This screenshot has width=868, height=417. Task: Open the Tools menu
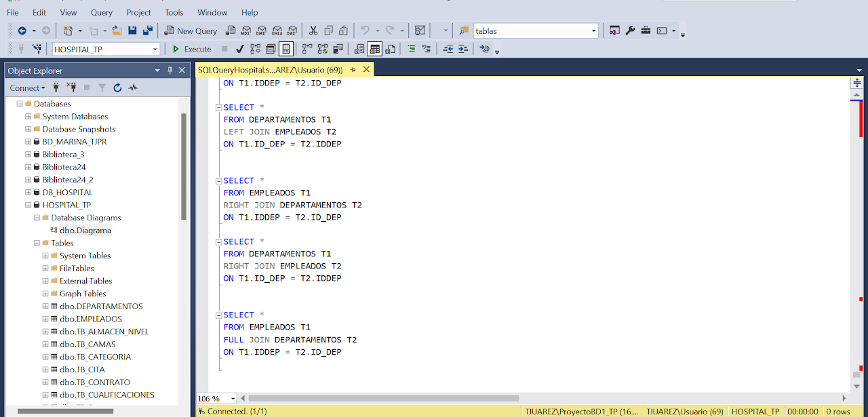pyautogui.click(x=174, y=12)
